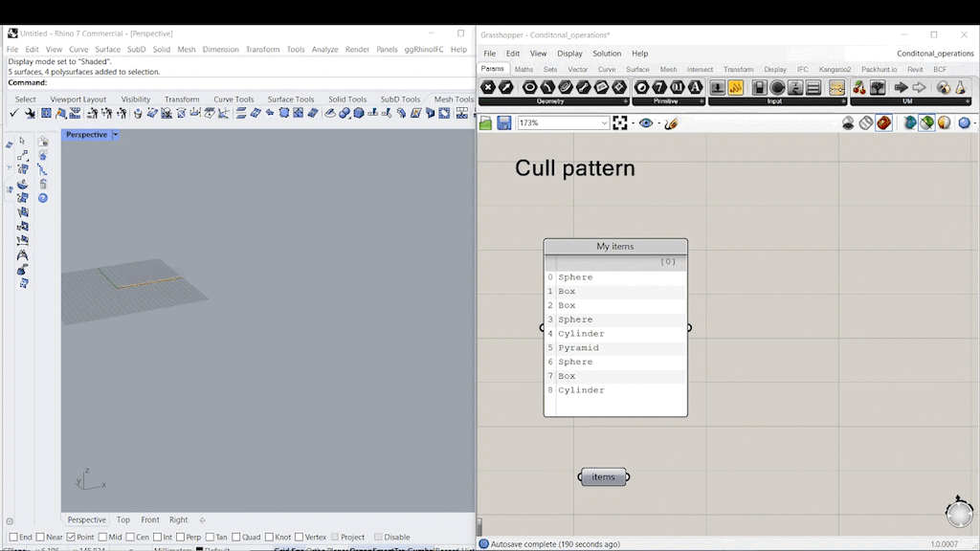Click the Conditonal_operations file name label
The image size is (980, 551).
935,54
